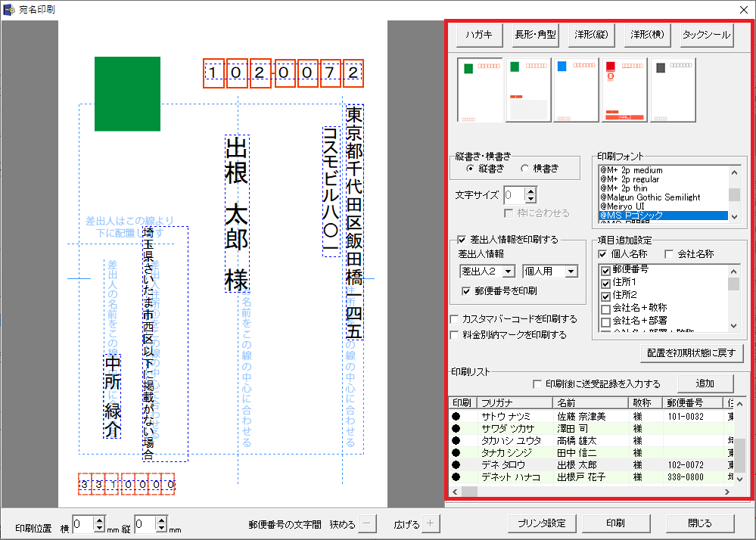
Task: Click 配置を初期状態に戻す button
Action: [692, 353]
